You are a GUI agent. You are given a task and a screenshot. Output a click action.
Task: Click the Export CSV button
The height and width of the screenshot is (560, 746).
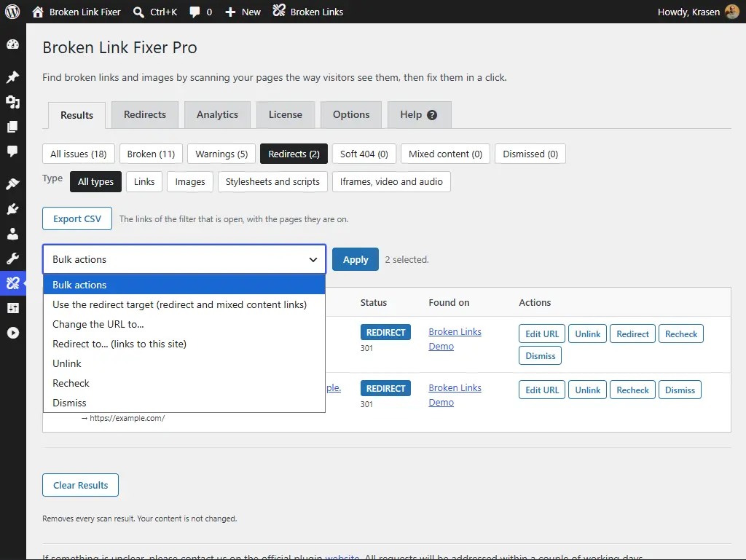click(77, 218)
